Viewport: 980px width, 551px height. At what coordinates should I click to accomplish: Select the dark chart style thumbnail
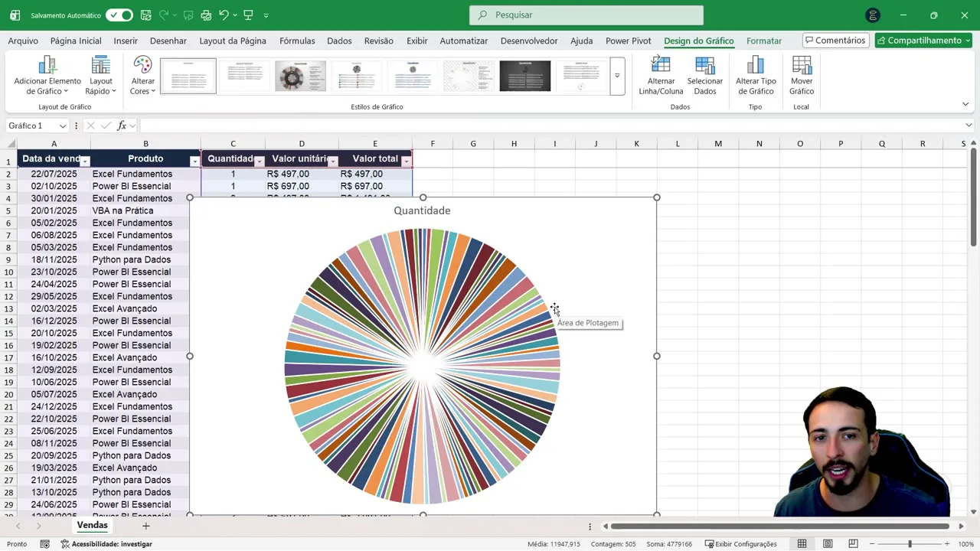point(525,76)
